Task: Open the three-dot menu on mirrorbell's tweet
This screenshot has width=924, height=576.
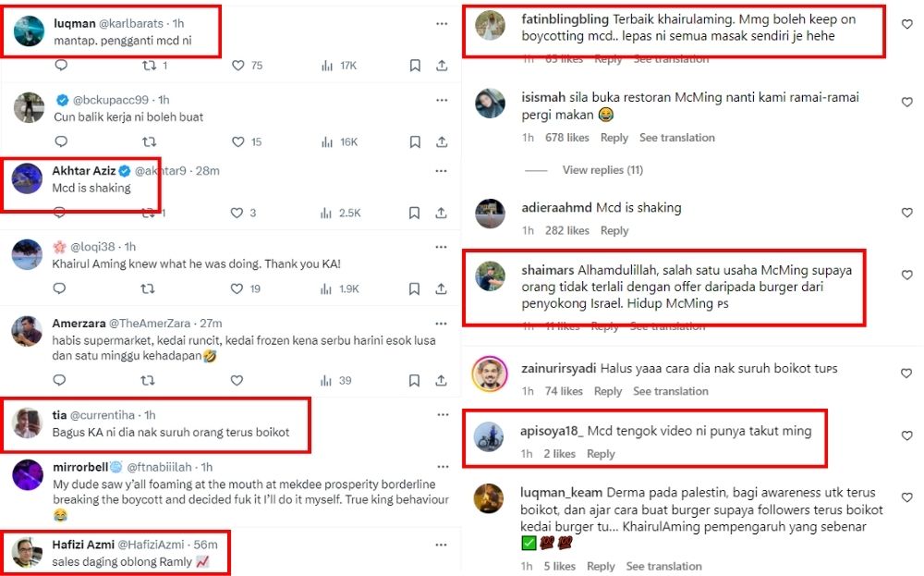Action: point(443,467)
